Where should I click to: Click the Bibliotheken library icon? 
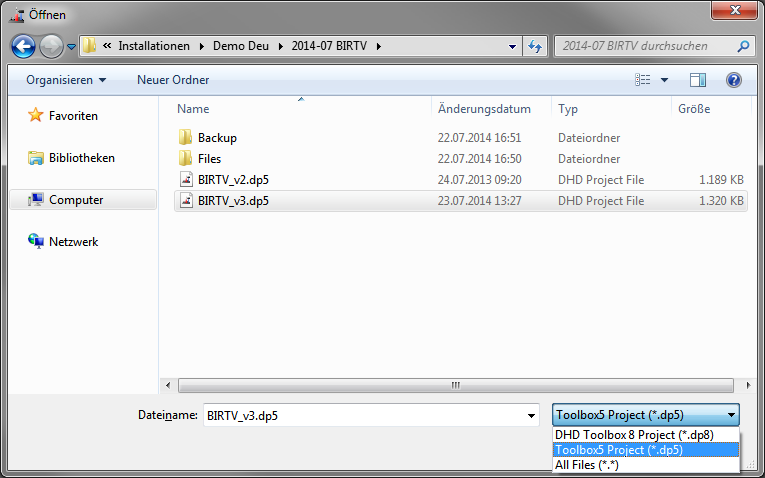(x=36, y=158)
